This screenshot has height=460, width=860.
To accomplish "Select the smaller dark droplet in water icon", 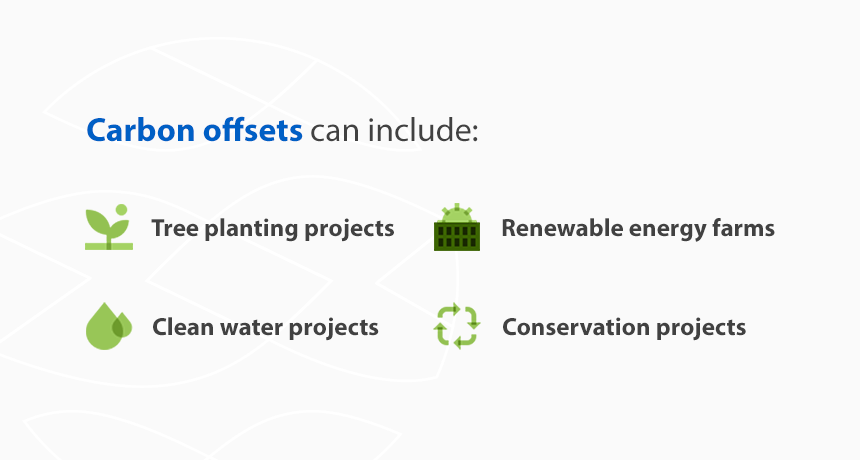I will [123, 325].
